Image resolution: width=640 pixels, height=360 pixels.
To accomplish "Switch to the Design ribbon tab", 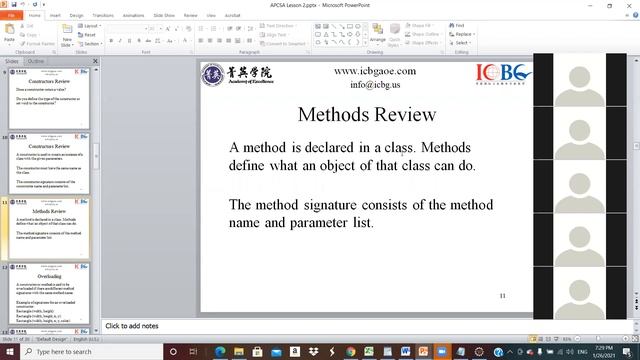I will coord(76,15).
